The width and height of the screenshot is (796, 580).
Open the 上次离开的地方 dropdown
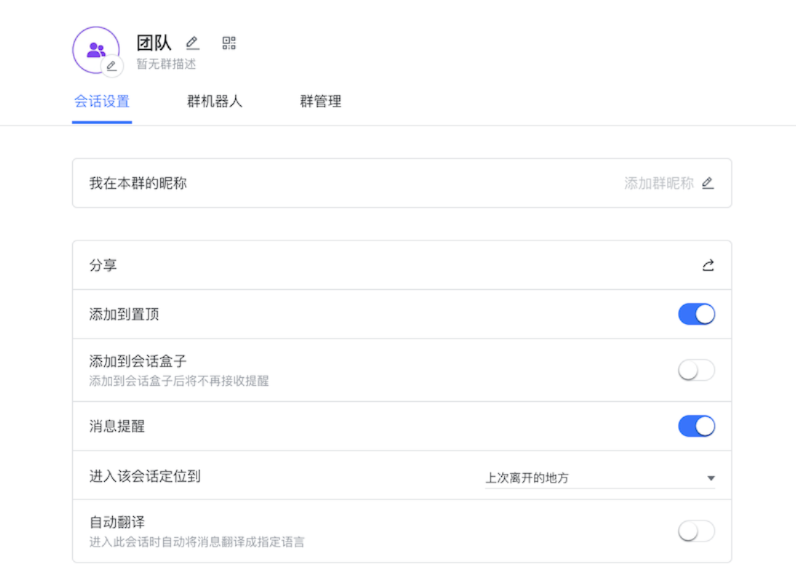click(600, 478)
